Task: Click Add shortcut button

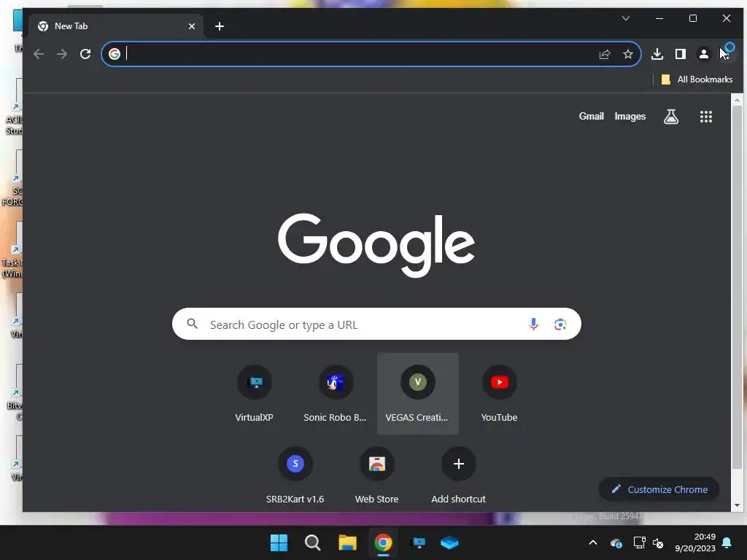Action: 458,475
